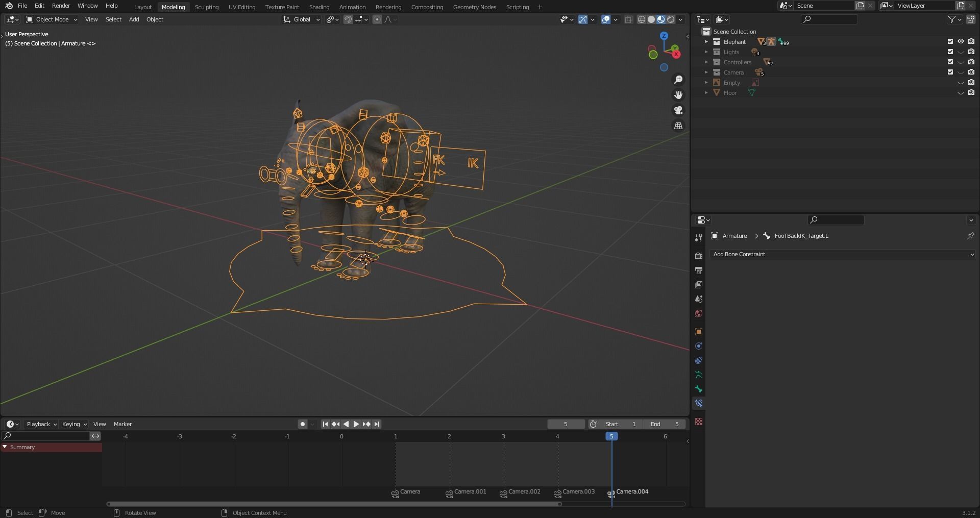980x518 pixels.
Task: Open viewport shading options dropdown
Action: tap(681, 19)
